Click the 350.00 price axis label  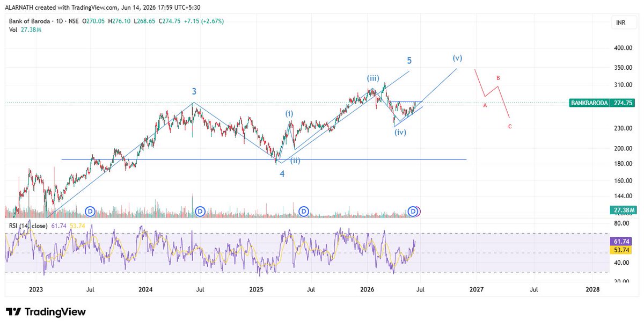coord(623,68)
